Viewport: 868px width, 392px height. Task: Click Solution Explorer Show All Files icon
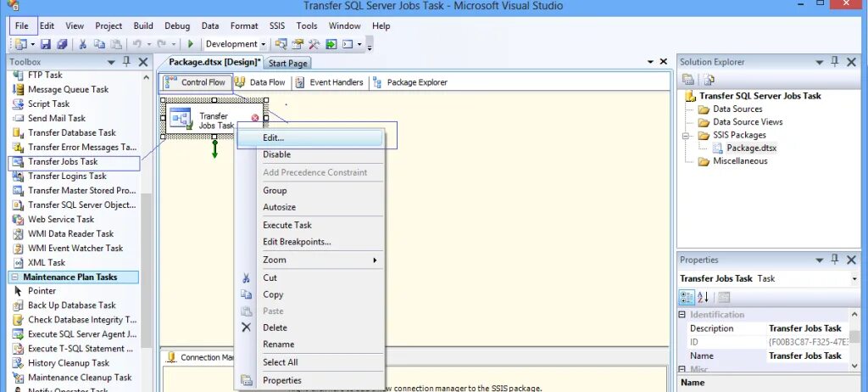coord(709,79)
